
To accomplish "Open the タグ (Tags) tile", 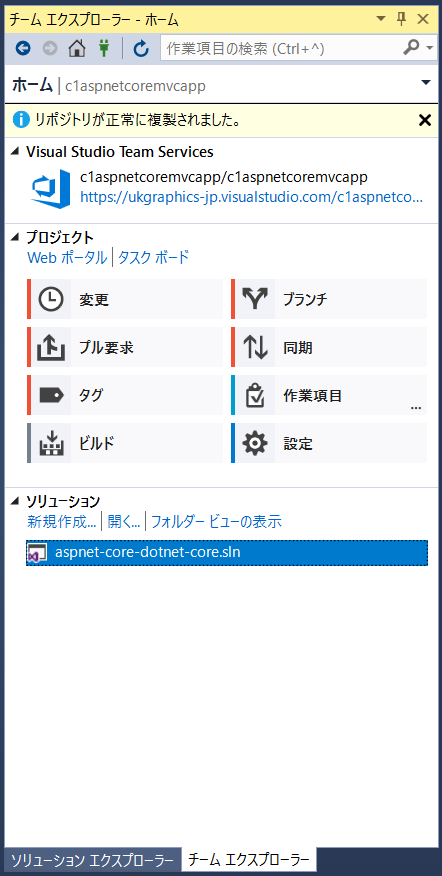I will (125, 396).
